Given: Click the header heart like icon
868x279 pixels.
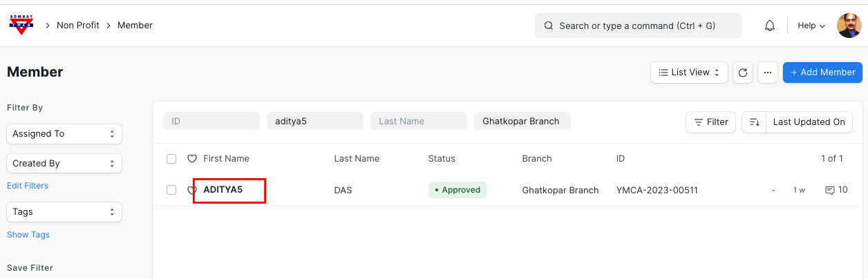Looking at the screenshot, I should pyautogui.click(x=192, y=159).
